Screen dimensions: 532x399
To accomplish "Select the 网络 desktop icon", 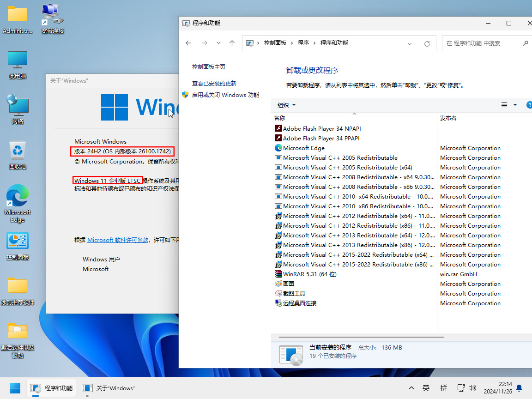I will coord(17,109).
